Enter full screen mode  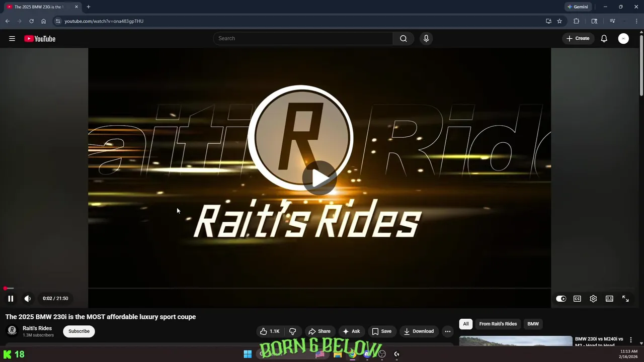[x=625, y=299]
